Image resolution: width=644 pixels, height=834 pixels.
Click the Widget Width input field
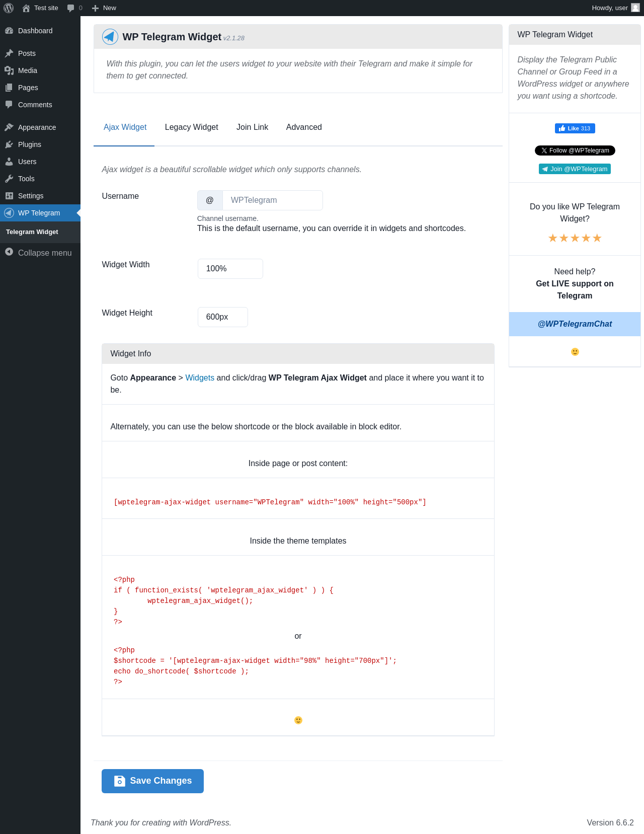(x=230, y=269)
